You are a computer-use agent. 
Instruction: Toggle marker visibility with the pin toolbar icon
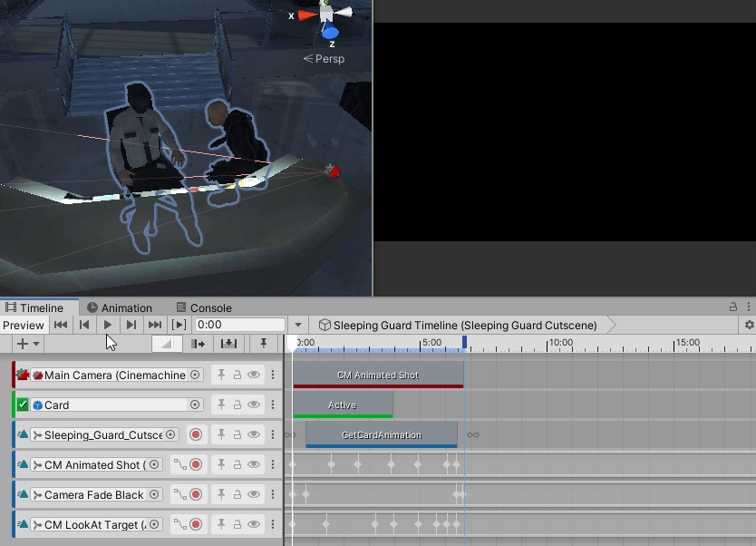pyautogui.click(x=264, y=344)
